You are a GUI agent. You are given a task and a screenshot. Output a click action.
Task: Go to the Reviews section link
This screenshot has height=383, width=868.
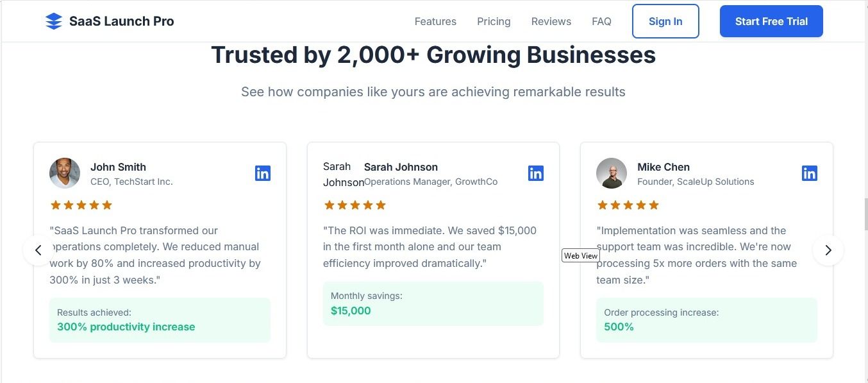coord(551,21)
